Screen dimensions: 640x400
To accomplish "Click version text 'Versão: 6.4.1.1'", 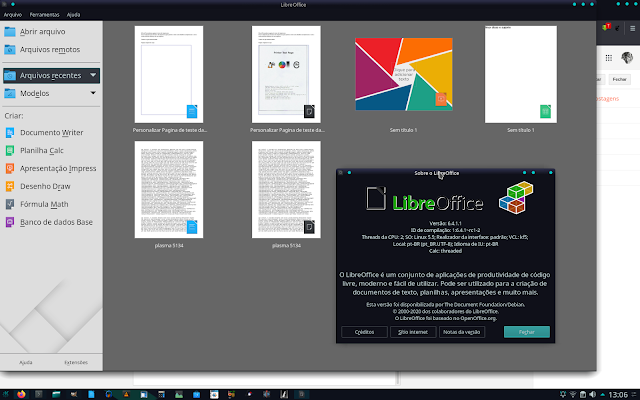I will click(445, 223).
